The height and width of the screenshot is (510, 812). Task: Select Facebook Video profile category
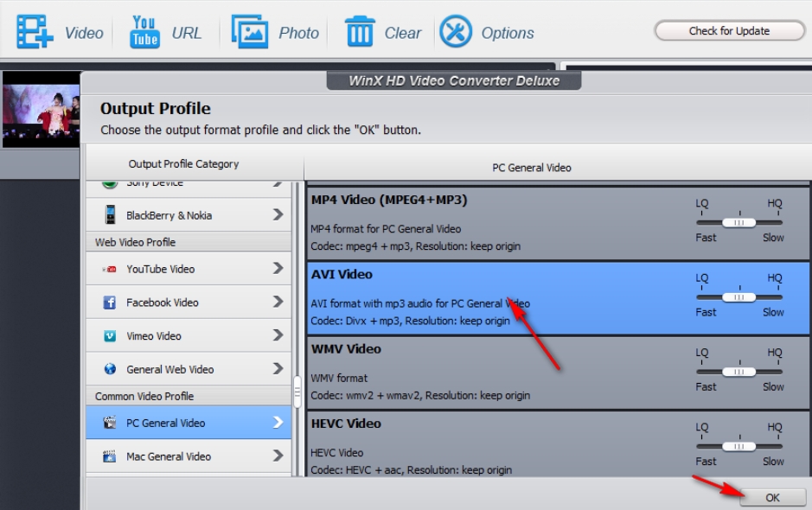(x=189, y=302)
